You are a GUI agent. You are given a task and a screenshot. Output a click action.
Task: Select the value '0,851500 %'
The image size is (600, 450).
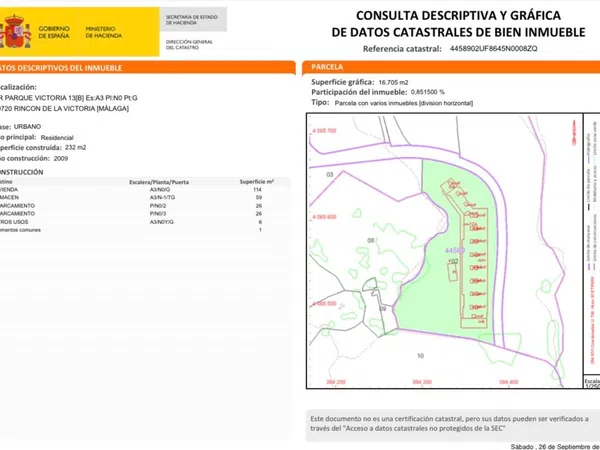[x=428, y=92]
